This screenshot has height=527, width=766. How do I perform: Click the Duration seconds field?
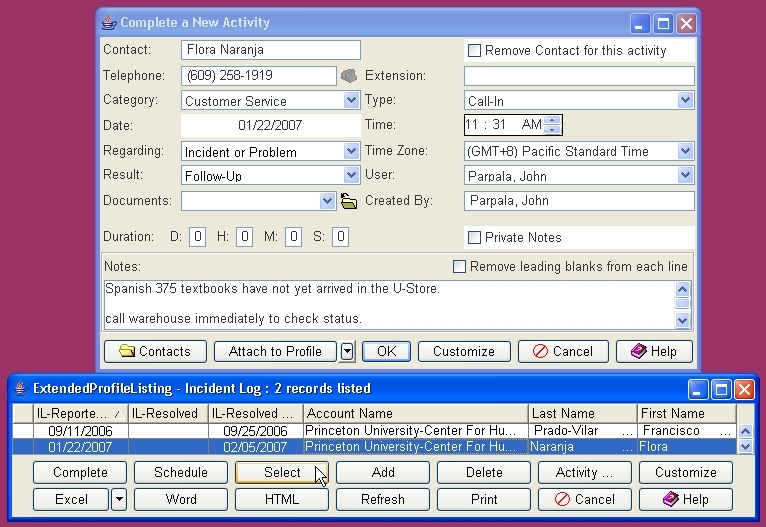click(340, 237)
